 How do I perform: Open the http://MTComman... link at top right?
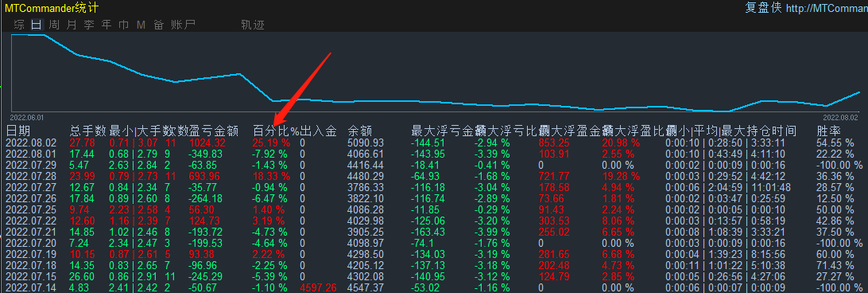tap(827, 8)
